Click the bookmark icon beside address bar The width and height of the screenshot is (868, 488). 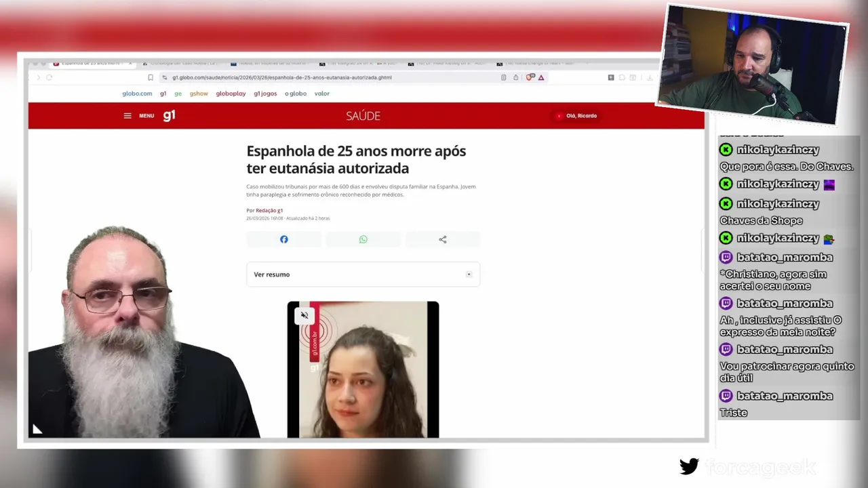click(151, 77)
